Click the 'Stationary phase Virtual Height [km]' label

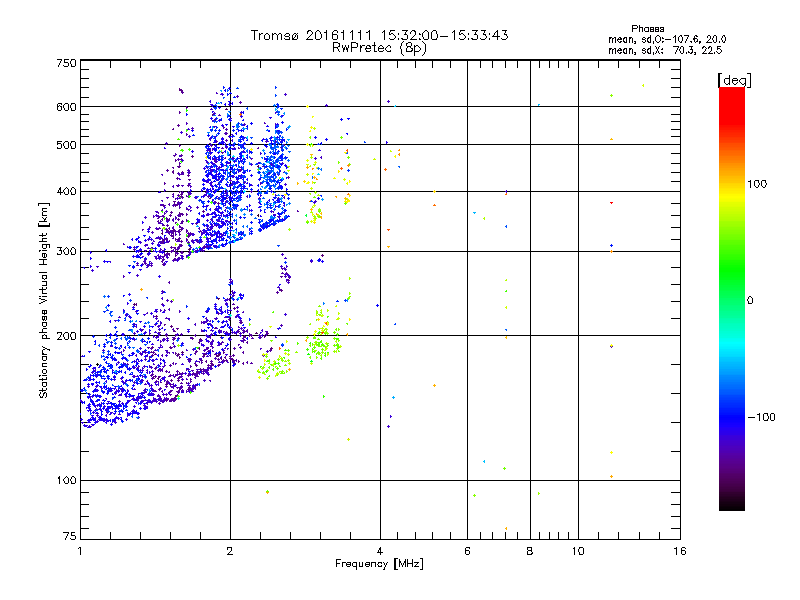point(44,301)
